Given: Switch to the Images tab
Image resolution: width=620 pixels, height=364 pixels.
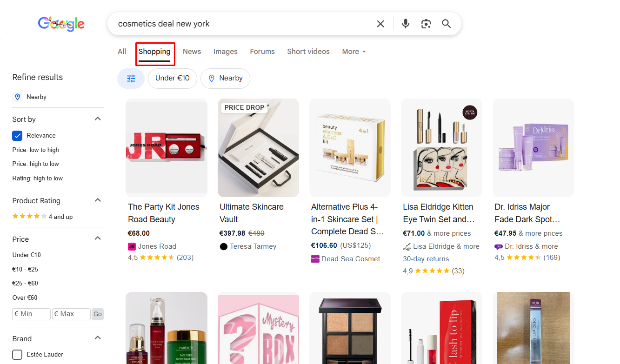Looking at the screenshot, I should (225, 51).
